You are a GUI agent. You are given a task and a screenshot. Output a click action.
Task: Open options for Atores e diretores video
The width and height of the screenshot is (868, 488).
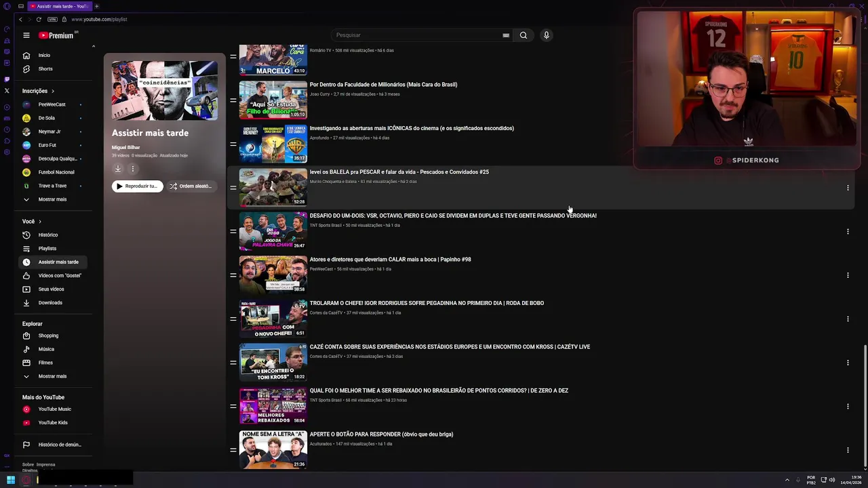[x=848, y=275]
